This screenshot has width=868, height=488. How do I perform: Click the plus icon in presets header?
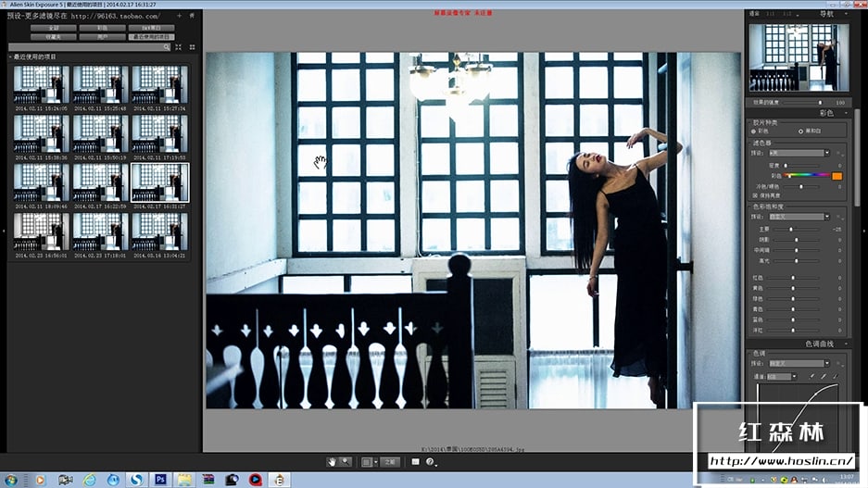(x=179, y=16)
